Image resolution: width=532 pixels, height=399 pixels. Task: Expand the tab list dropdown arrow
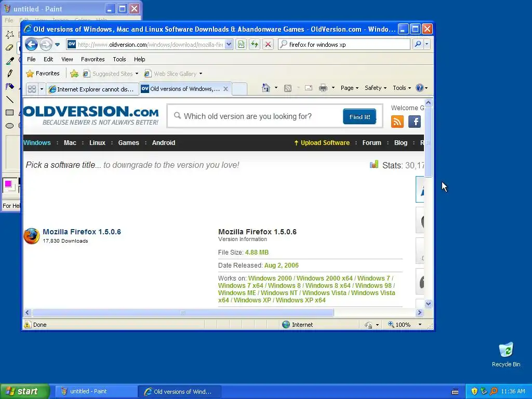point(42,89)
